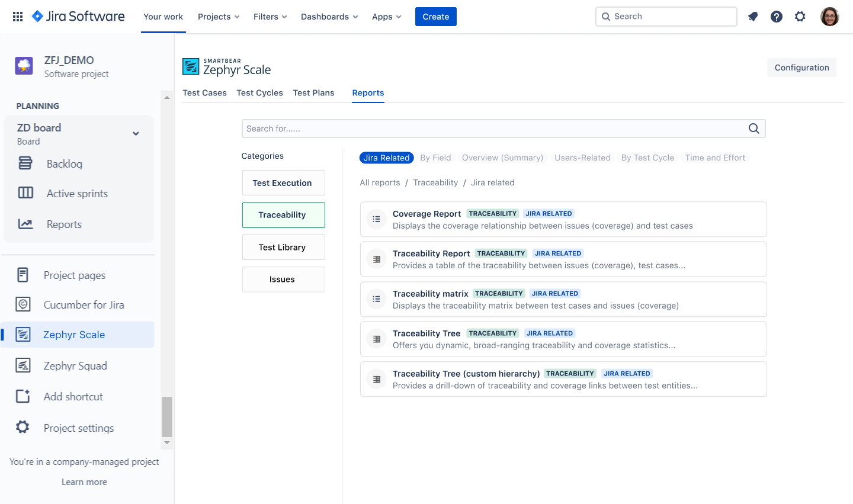Select the Zephyr Scale Reports tab
The image size is (853, 504).
point(368,93)
